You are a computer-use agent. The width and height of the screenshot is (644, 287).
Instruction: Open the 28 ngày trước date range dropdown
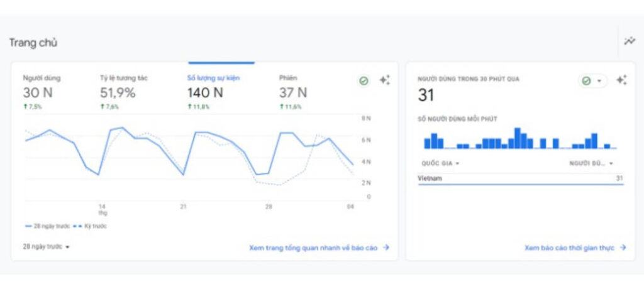(x=47, y=247)
